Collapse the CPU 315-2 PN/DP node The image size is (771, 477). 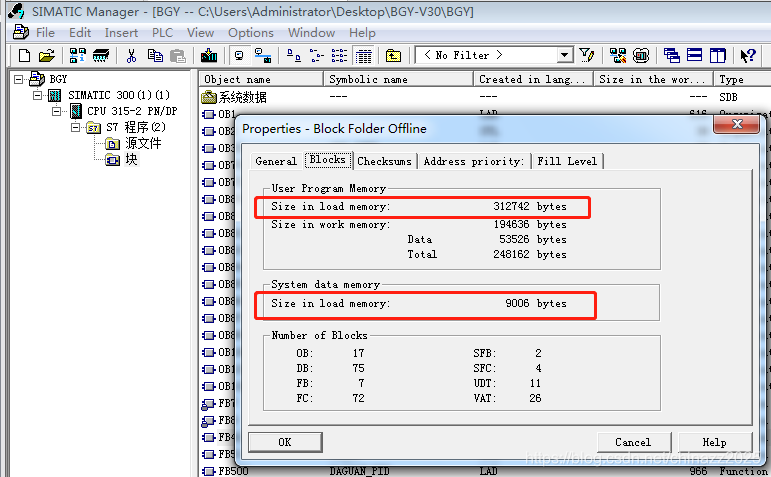tap(57, 111)
